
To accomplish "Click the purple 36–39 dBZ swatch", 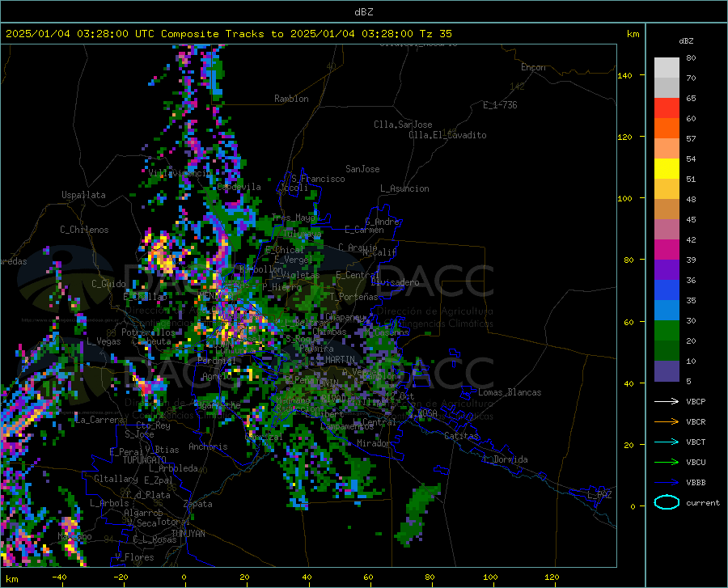I will coord(667,270).
